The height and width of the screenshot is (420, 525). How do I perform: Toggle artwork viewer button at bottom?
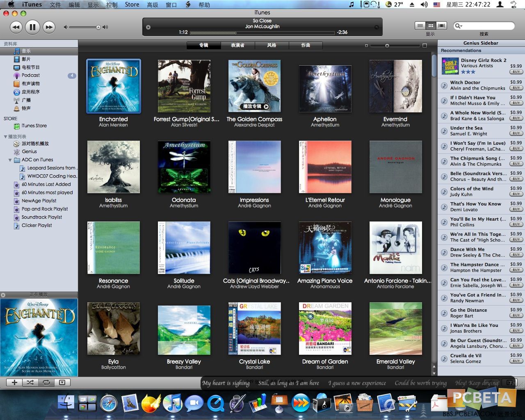[x=62, y=382]
